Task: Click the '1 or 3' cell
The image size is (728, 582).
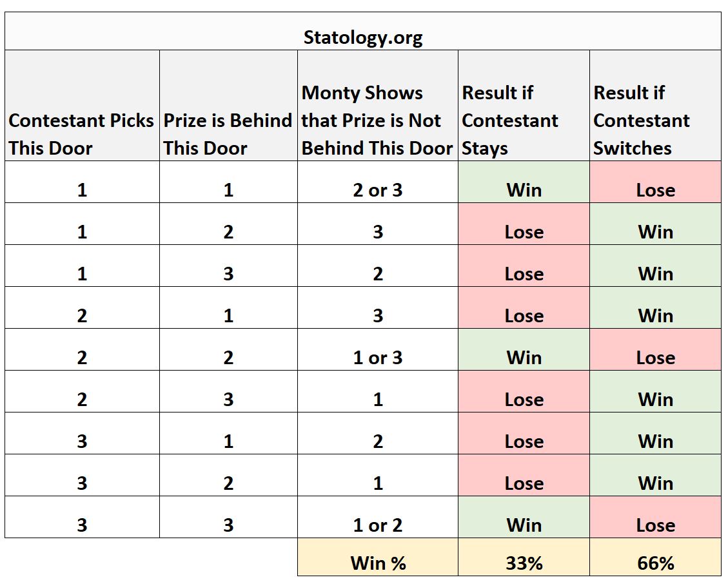Action: [x=377, y=349]
